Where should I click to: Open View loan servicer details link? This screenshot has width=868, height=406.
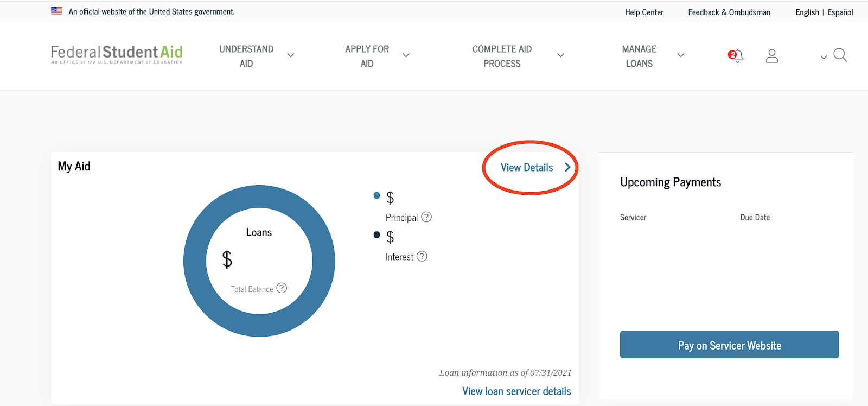click(x=516, y=391)
